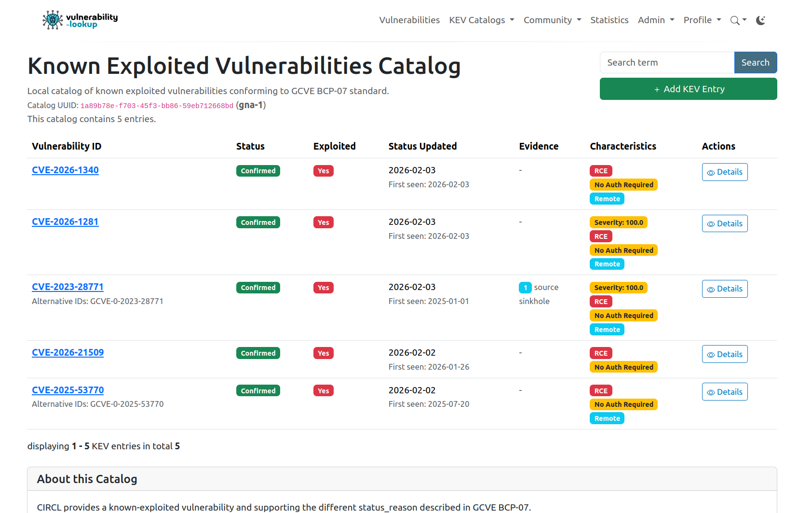Click the vulnerability-lookup logo
812x513 pixels.
pos(80,20)
